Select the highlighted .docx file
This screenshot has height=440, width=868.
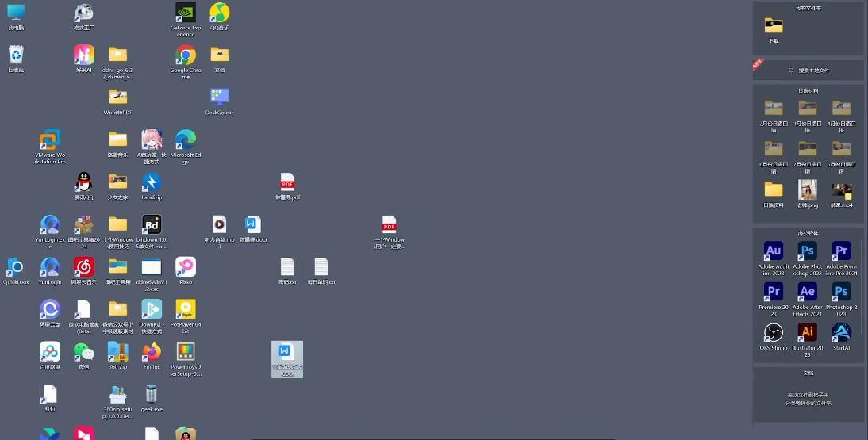coord(287,359)
